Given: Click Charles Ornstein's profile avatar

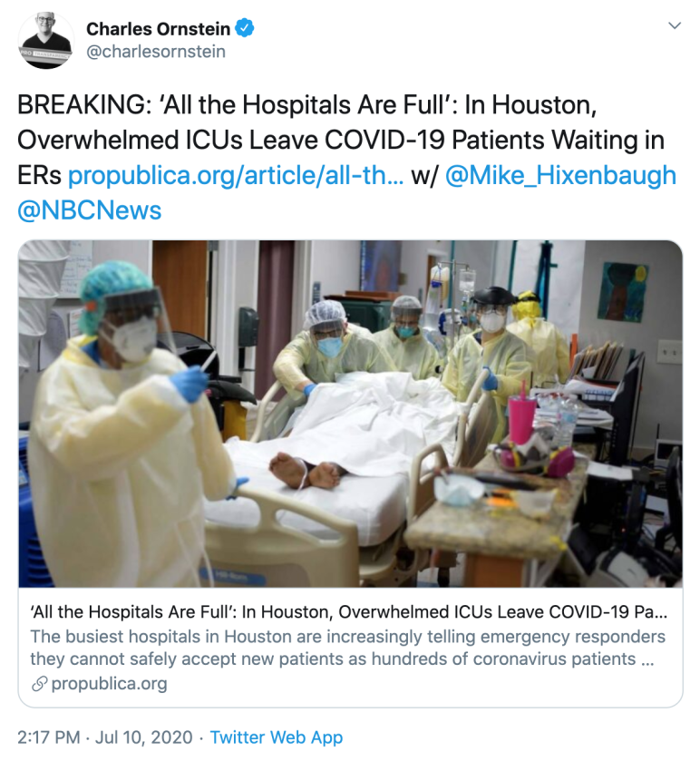Looking at the screenshot, I should [x=46, y=40].
